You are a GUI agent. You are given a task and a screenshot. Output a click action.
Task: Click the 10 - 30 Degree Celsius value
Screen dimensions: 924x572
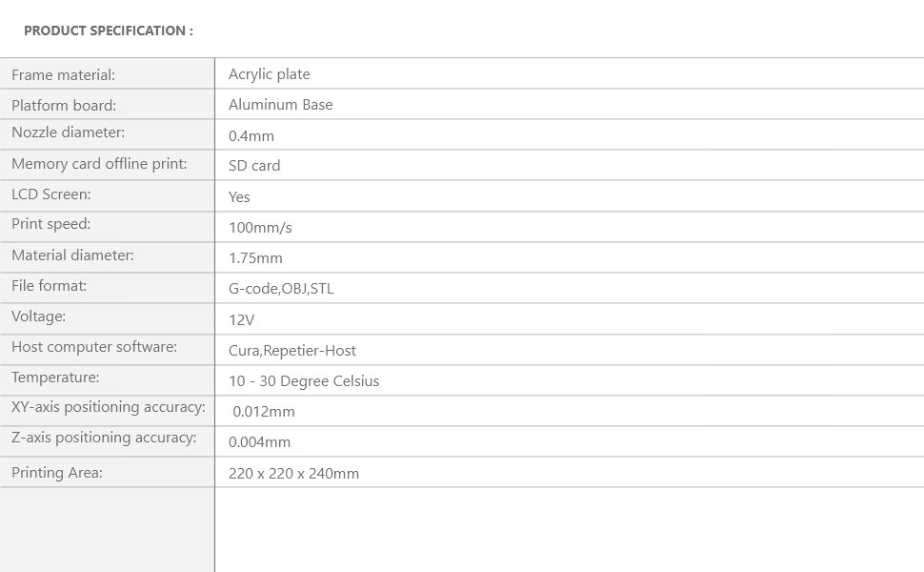click(304, 381)
